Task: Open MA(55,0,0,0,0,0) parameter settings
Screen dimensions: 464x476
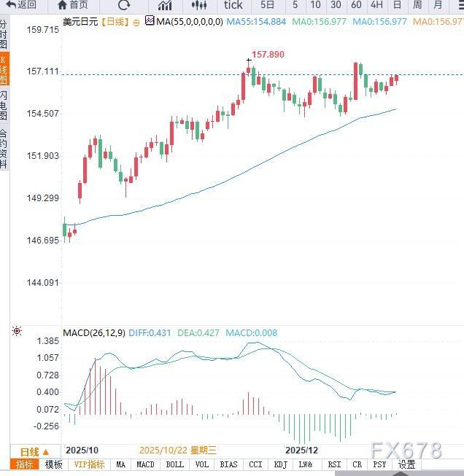Action: click(x=190, y=22)
